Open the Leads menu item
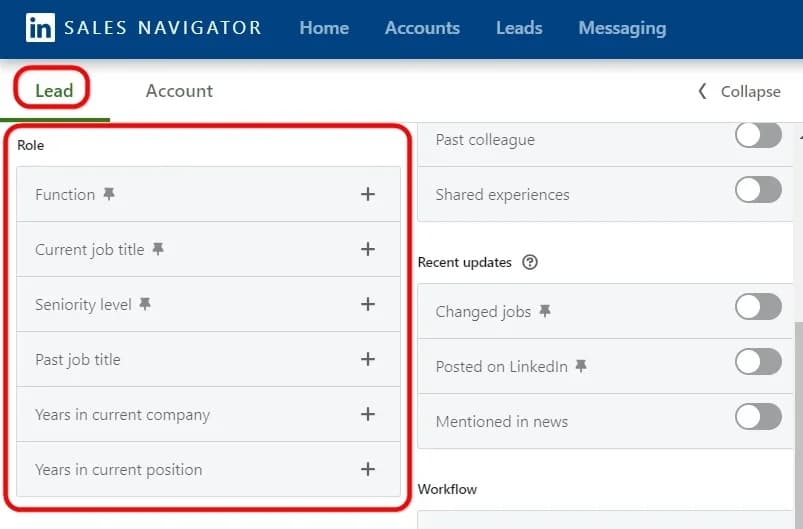Screen dimensions: 803x529 tap(519, 28)
